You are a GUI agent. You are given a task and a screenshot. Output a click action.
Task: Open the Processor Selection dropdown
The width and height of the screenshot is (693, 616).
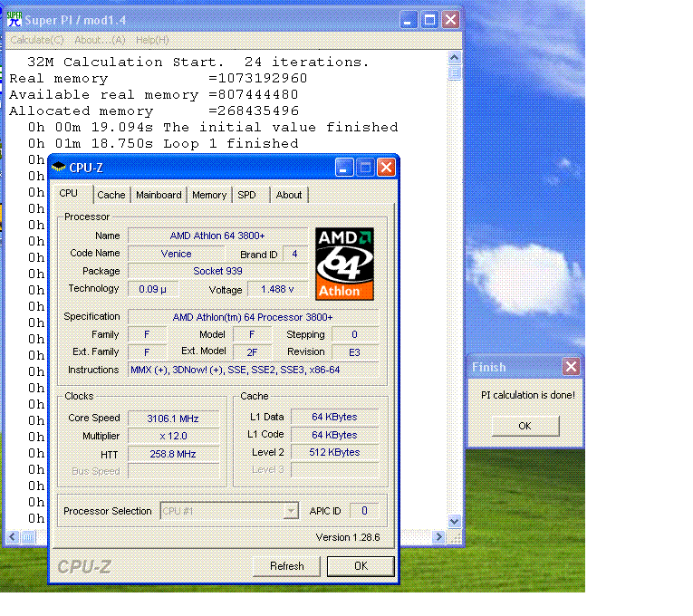(291, 511)
